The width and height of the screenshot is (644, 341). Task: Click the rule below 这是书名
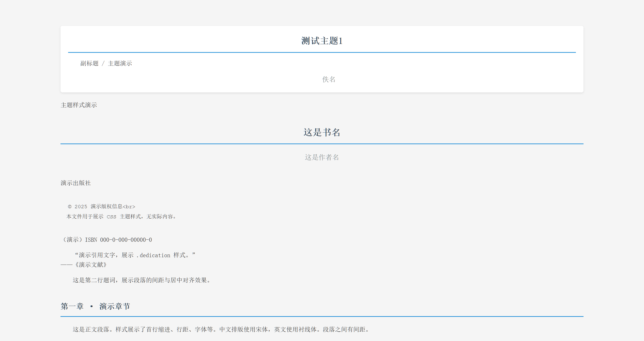pos(322,143)
